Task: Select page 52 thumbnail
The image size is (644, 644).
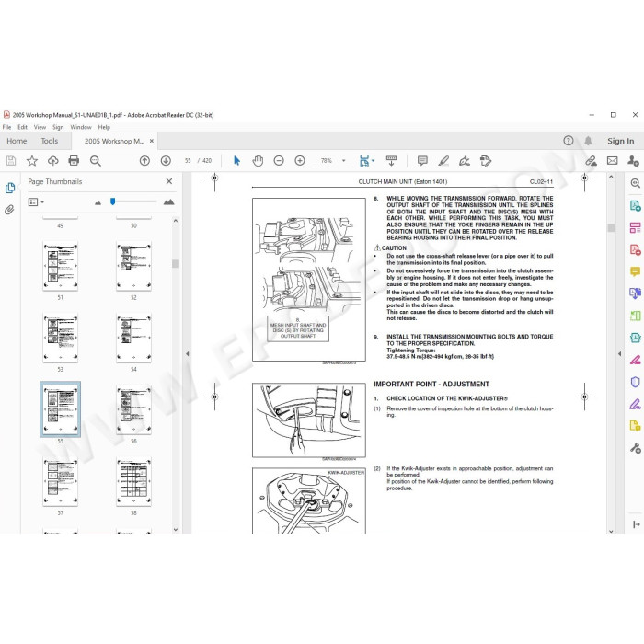Action: tap(133, 266)
